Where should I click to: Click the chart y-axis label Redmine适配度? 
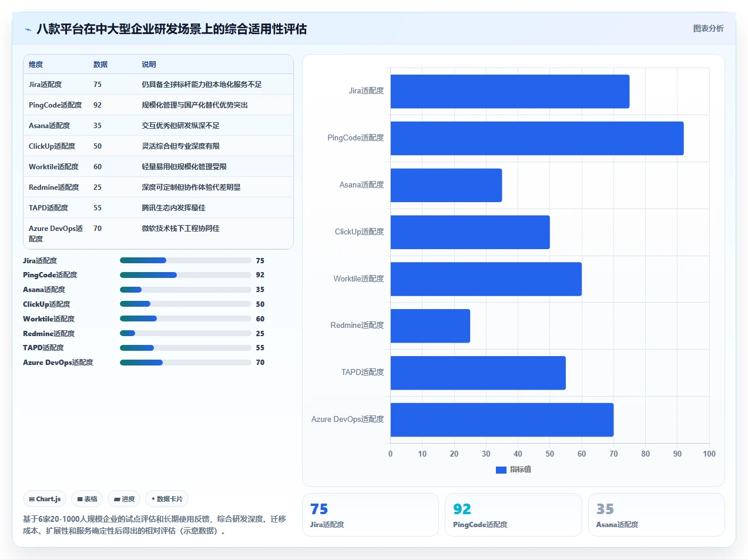tap(357, 326)
